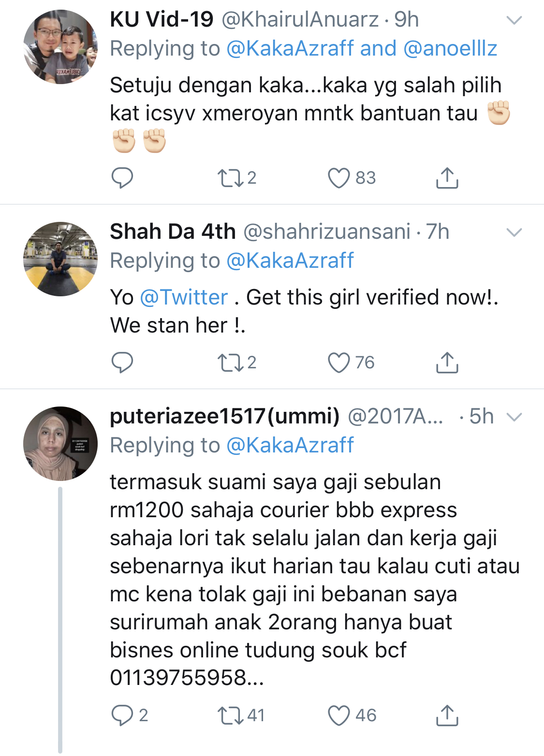
Task: Retweet puteriazee1517's tweet
Action: coord(230,715)
